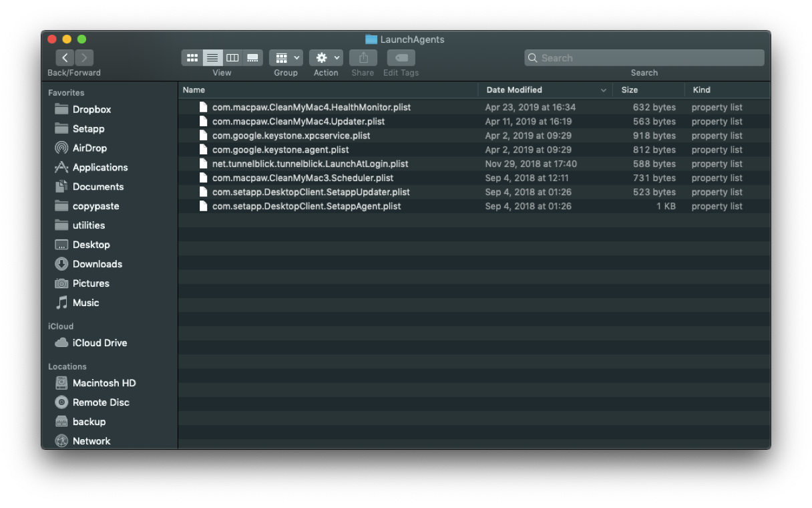Select com.macpaw.CleanMyMac3.Scheduler.plist file
Screen dimensions: 812x508
474,178
